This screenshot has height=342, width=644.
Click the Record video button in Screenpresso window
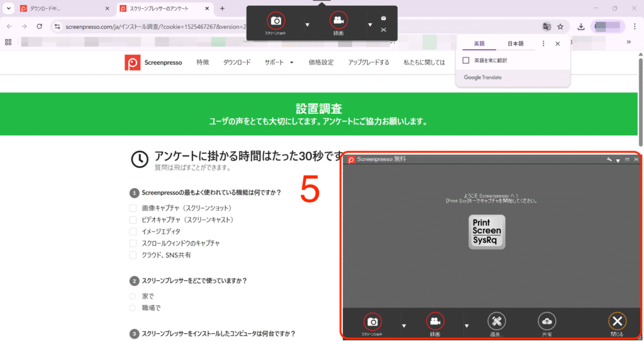click(435, 322)
